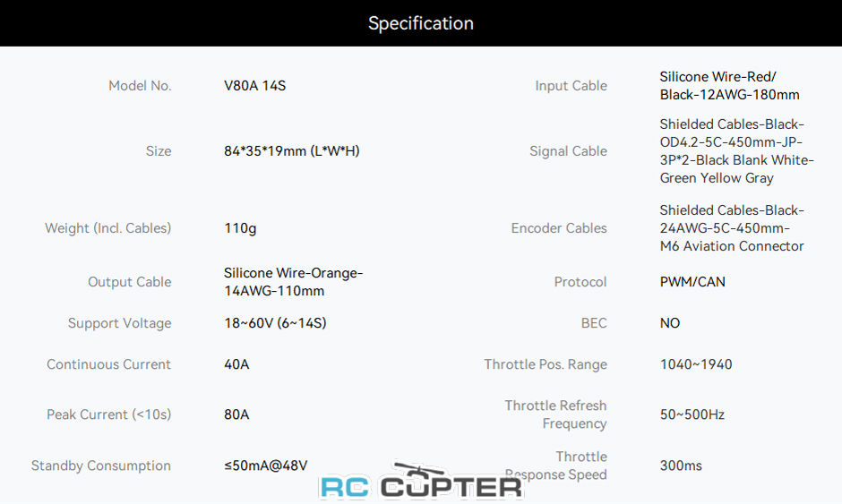Select the 110g weight value

[x=240, y=228]
